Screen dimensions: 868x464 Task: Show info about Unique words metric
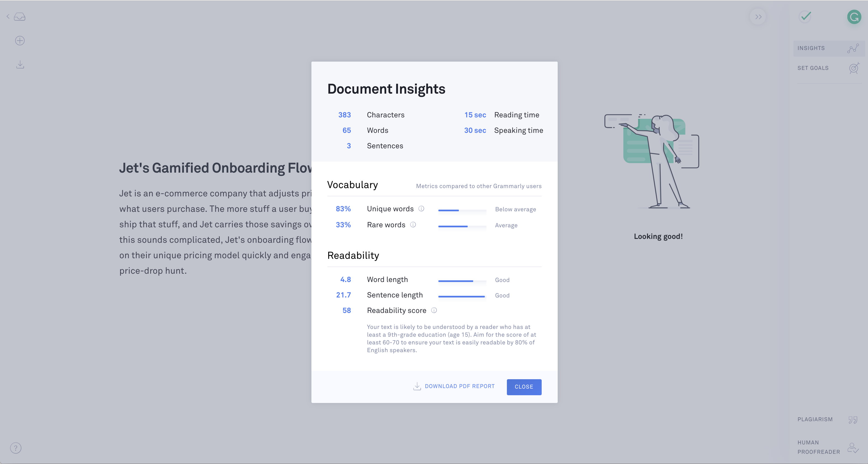point(421,209)
